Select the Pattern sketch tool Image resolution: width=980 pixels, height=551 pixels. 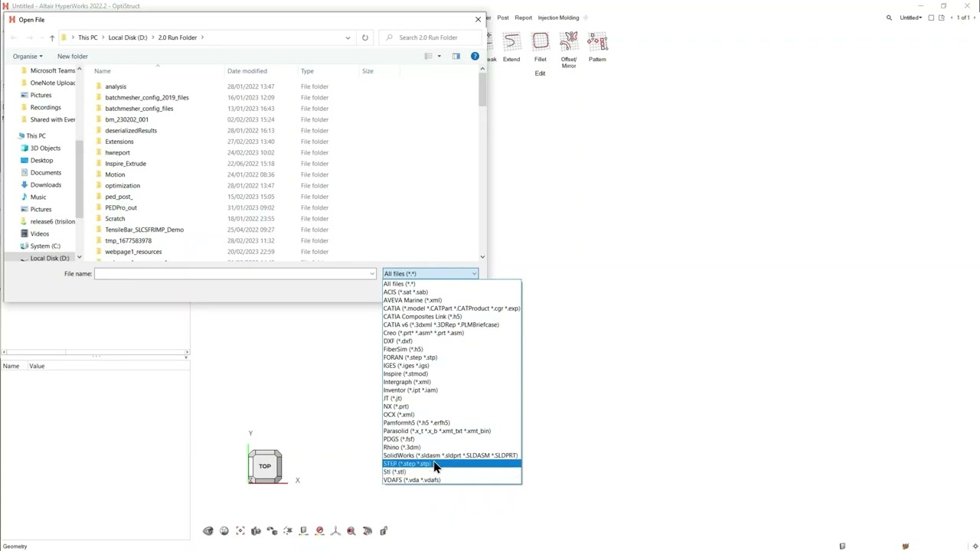coord(597,47)
